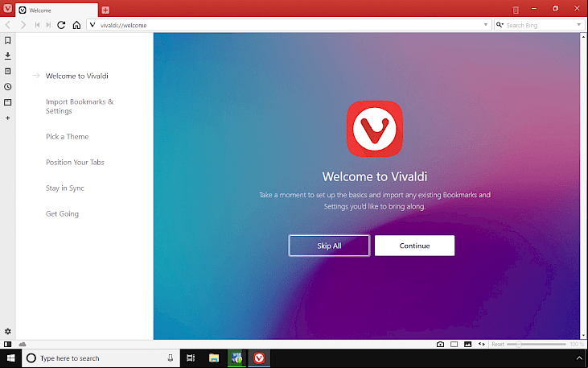Open the Vivaldi main menu button
588x368 pixels.
pos(7,8)
